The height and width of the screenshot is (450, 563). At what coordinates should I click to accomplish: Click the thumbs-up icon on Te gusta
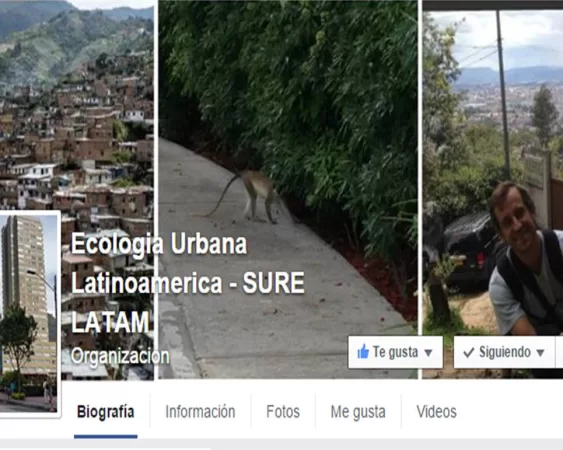pyautogui.click(x=363, y=352)
